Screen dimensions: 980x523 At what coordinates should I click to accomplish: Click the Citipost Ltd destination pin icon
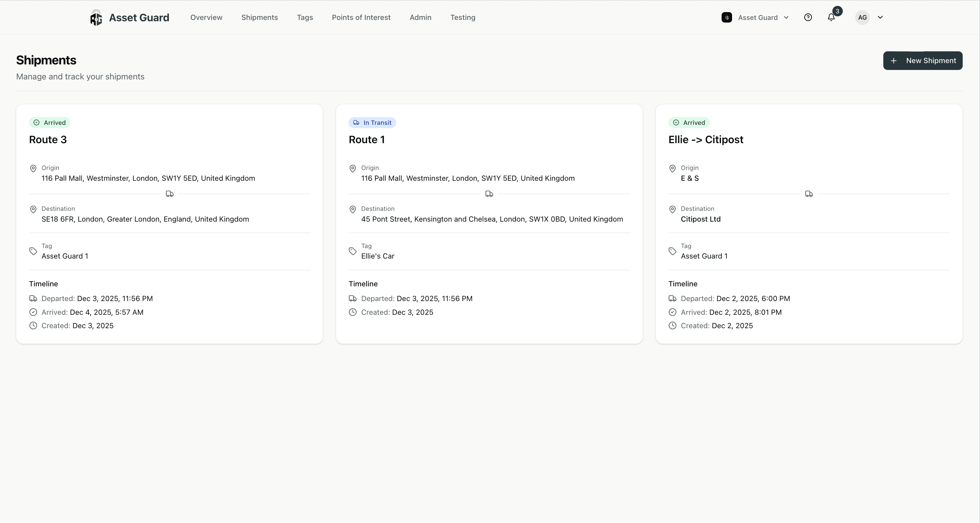tap(672, 209)
